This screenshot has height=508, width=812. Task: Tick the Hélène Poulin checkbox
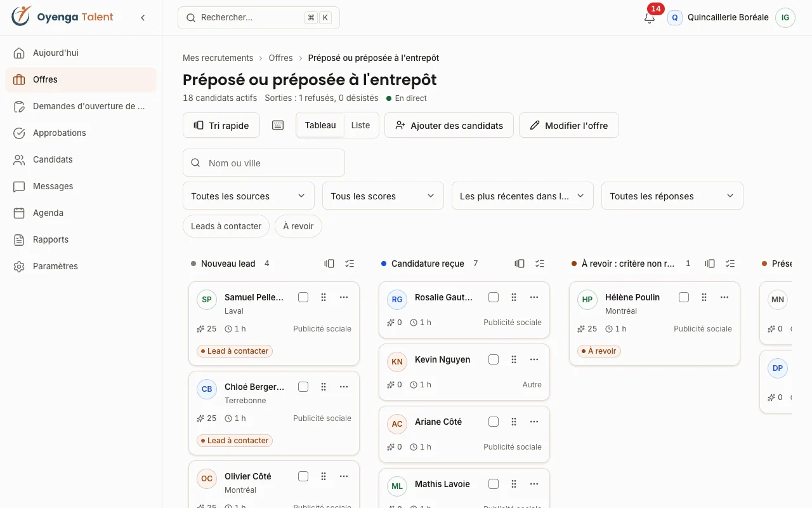click(x=684, y=297)
